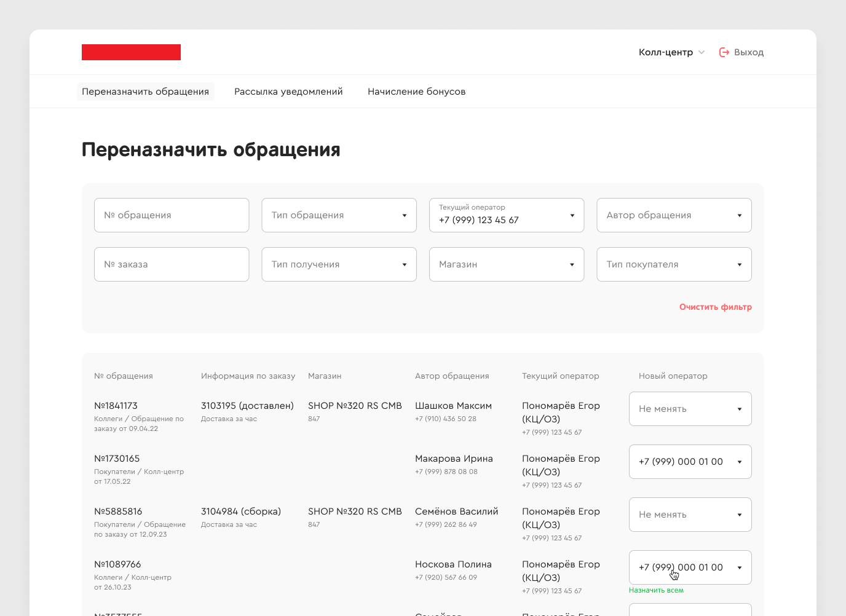Open new operator dropdown for №1089766
The image size is (846, 616).
(690, 567)
